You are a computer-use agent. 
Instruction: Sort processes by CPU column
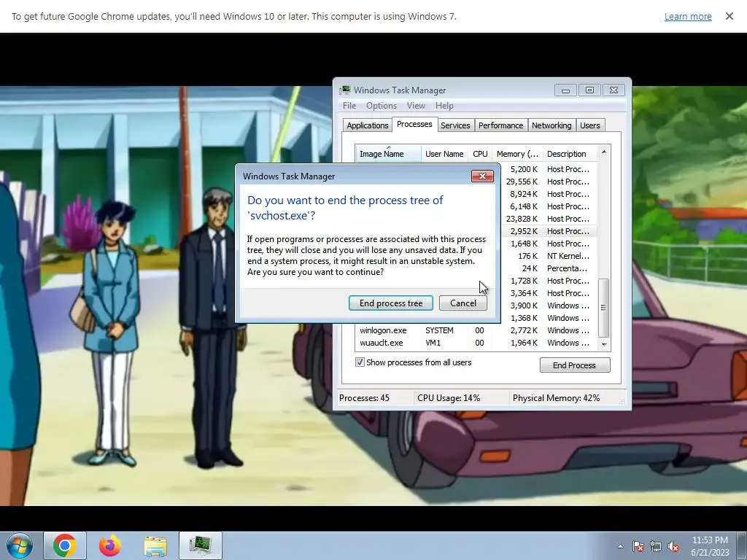pos(480,154)
